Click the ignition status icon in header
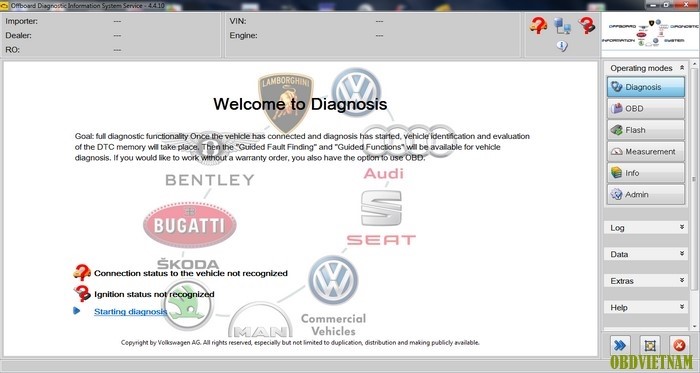Image resolution: width=700 pixels, height=373 pixels. [587, 25]
